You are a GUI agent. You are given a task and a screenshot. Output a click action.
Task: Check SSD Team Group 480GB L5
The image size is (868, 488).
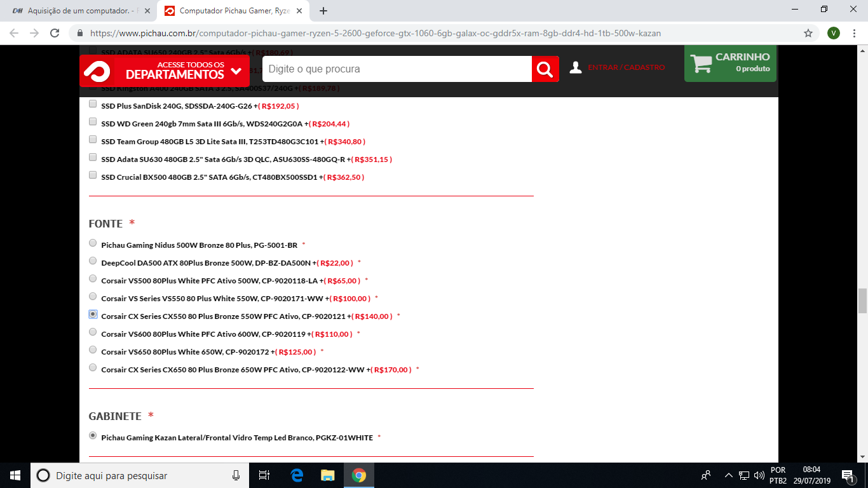click(x=93, y=140)
